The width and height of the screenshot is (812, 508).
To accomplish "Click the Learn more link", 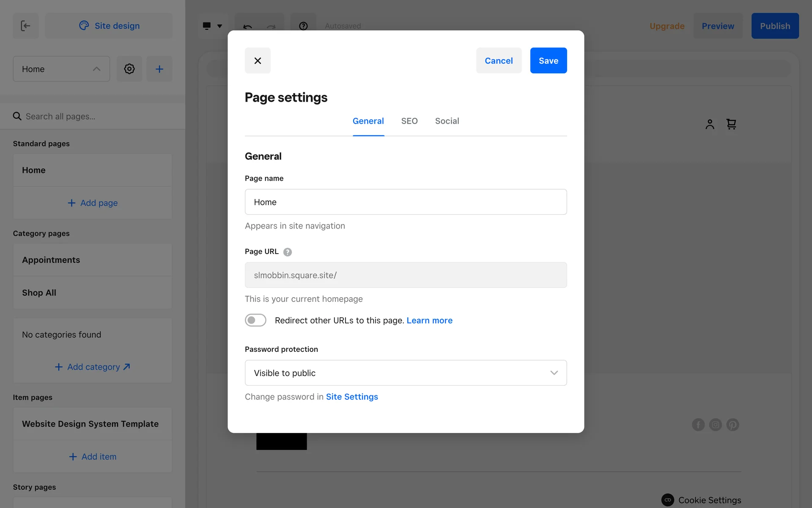I will 429,320.
